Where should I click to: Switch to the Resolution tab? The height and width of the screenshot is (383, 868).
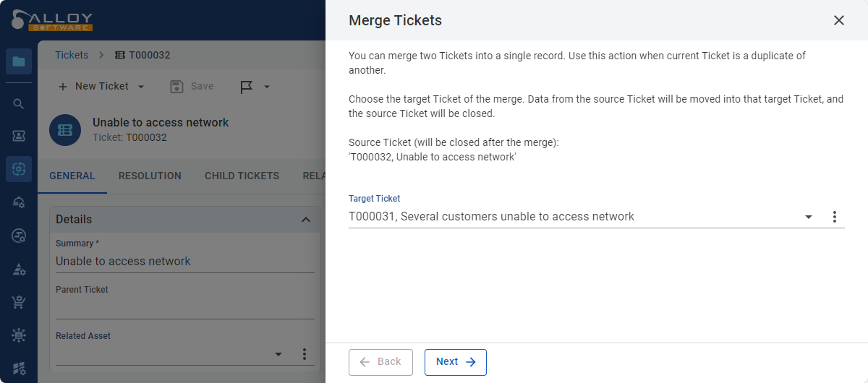[x=150, y=176]
